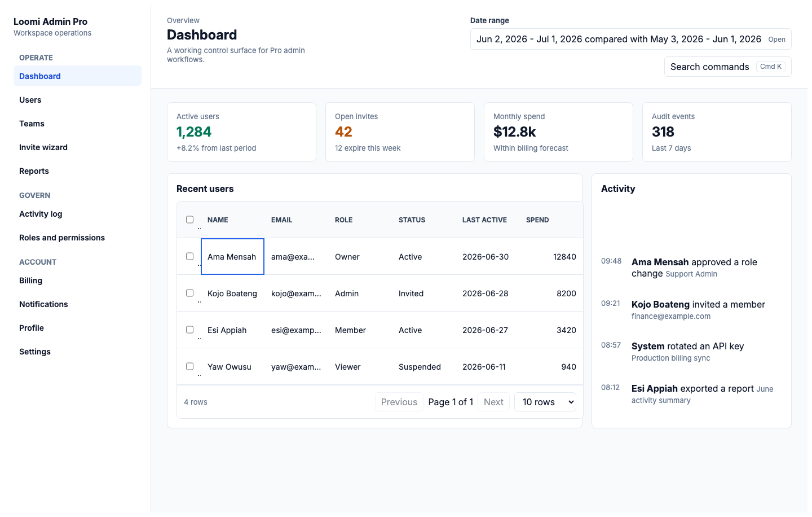Tick the select-all rows checkbox

(x=189, y=220)
